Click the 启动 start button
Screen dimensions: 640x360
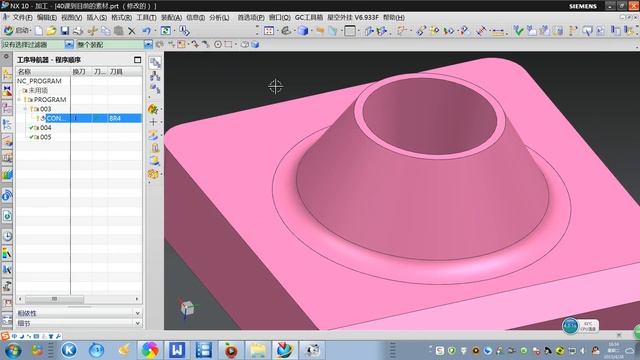point(17,31)
